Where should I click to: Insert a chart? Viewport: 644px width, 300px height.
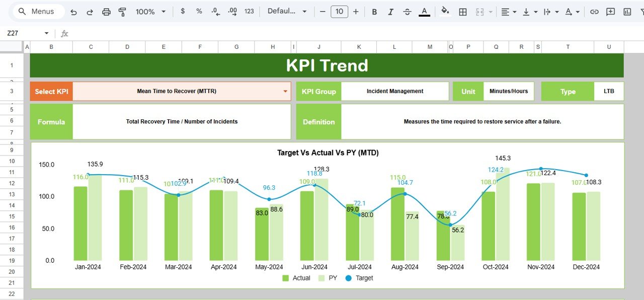point(627,11)
